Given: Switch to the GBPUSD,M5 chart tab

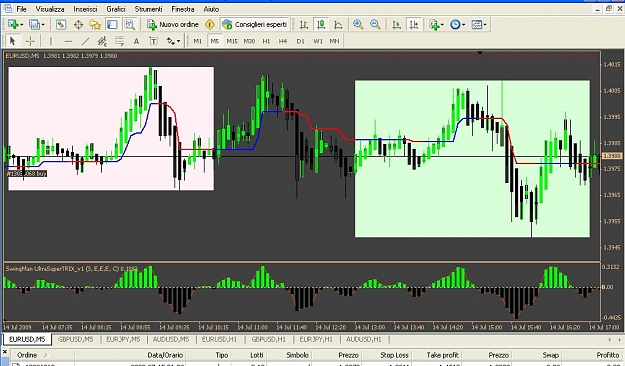Looking at the screenshot, I should tap(76, 339).
